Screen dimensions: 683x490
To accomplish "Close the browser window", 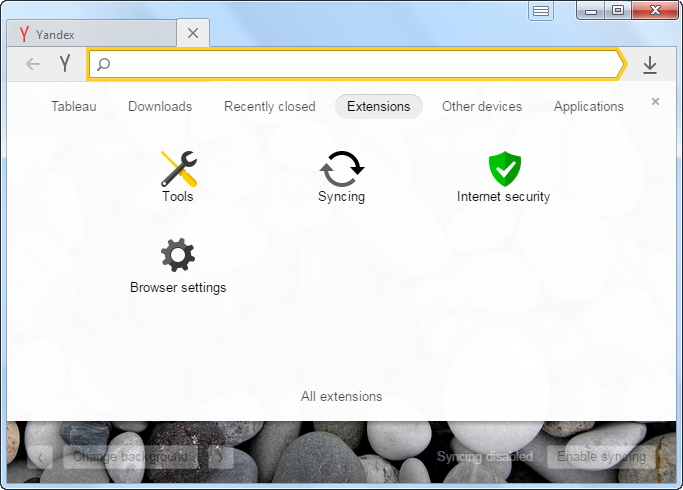I will pyautogui.click(x=655, y=10).
